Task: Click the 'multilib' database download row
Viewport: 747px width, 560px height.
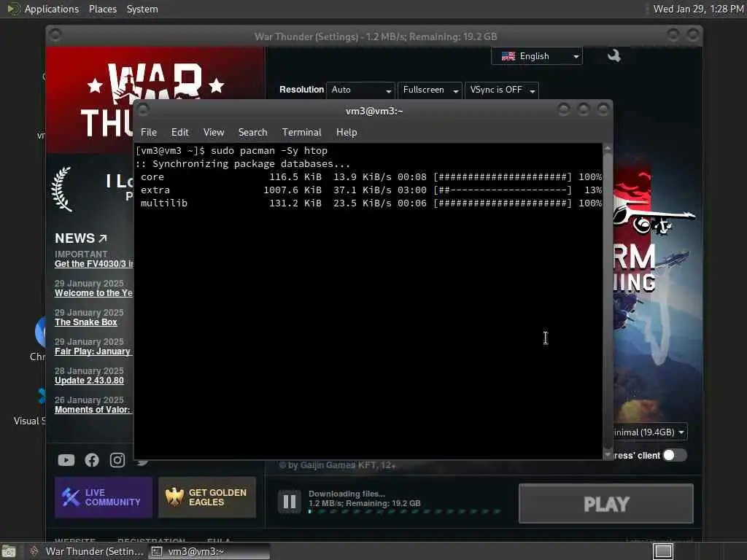Action: (x=371, y=203)
